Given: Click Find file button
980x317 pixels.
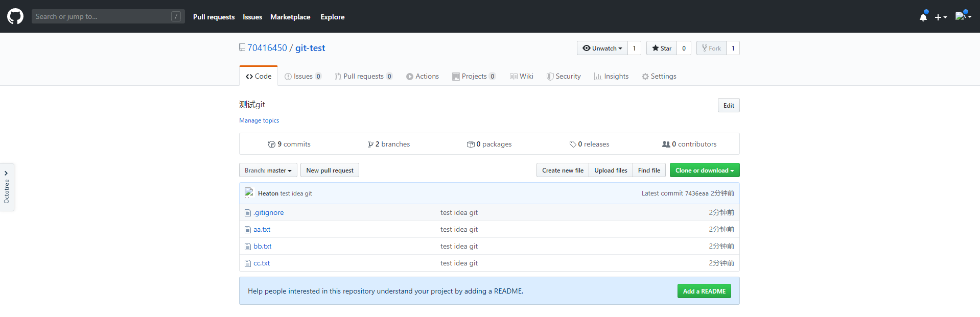Looking at the screenshot, I should coord(649,170).
